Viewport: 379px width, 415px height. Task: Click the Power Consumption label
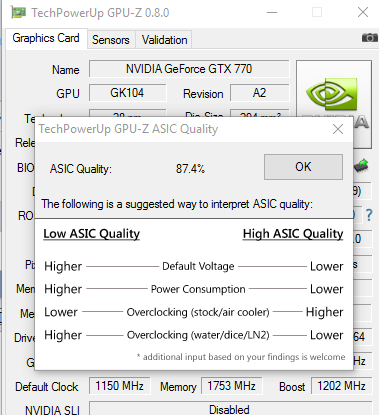pyautogui.click(x=198, y=289)
